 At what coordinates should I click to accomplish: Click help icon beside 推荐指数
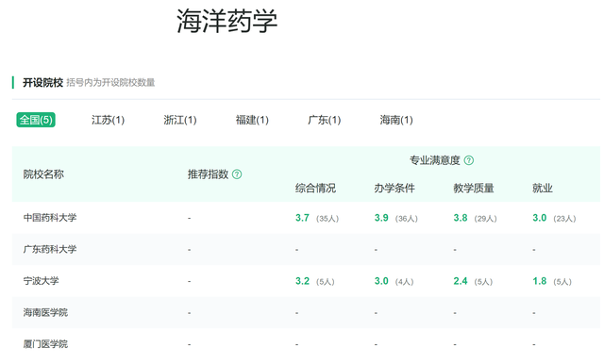coord(237,174)
